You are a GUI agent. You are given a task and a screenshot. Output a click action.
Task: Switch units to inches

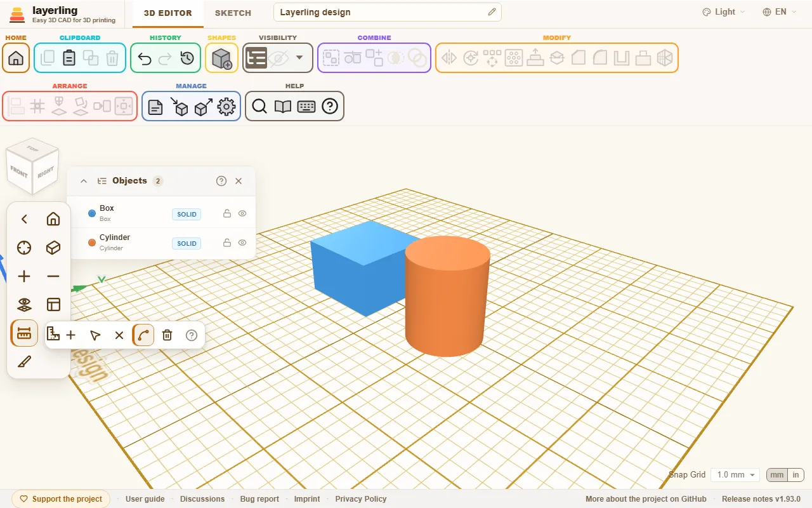(796, 475)
